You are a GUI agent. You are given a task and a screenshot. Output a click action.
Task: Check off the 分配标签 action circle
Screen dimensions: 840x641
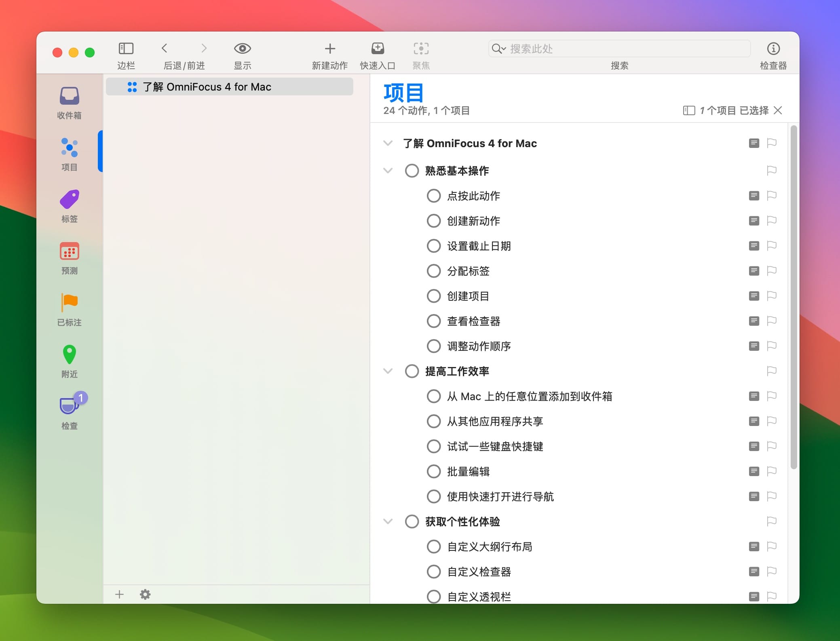click(433, 271)
